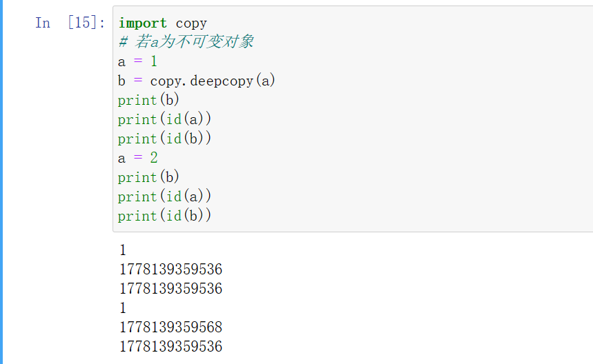Click the very last output line
Screen dimensions: 593x364
coord(171,346)
